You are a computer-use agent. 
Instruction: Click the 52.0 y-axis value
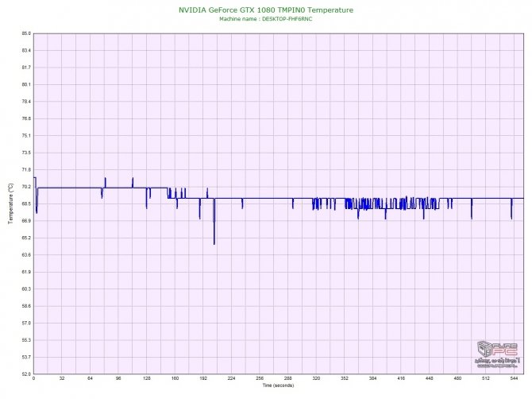pos(26,374)
